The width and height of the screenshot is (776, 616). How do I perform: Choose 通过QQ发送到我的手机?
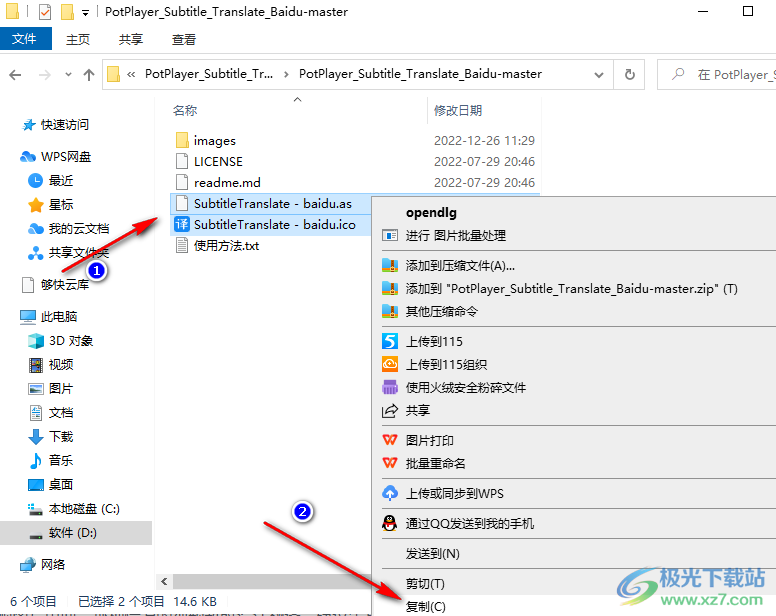(469, 523)
